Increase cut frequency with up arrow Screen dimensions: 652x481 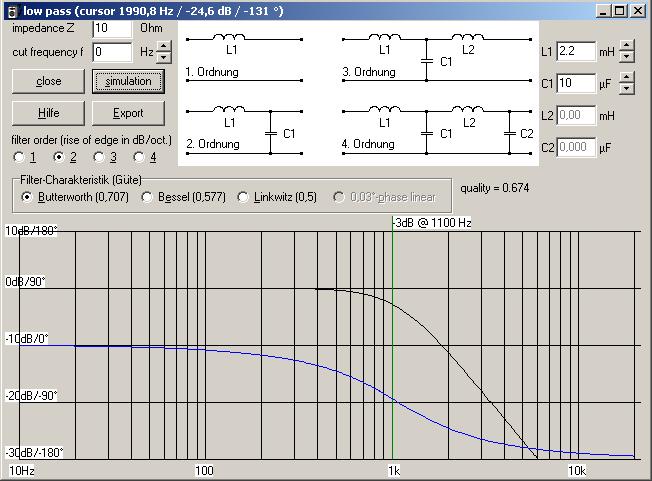click(x=164, y=47)
